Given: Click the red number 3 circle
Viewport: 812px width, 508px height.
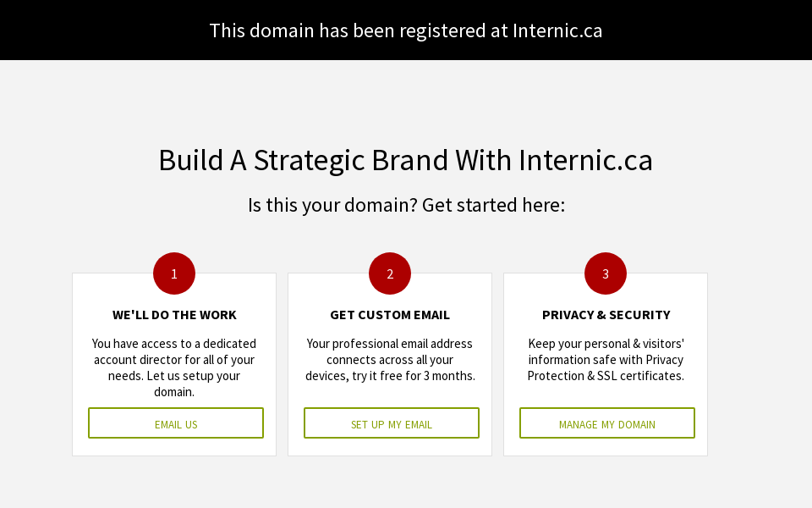Looking at the screenshot, I should [x=606, y=273].
